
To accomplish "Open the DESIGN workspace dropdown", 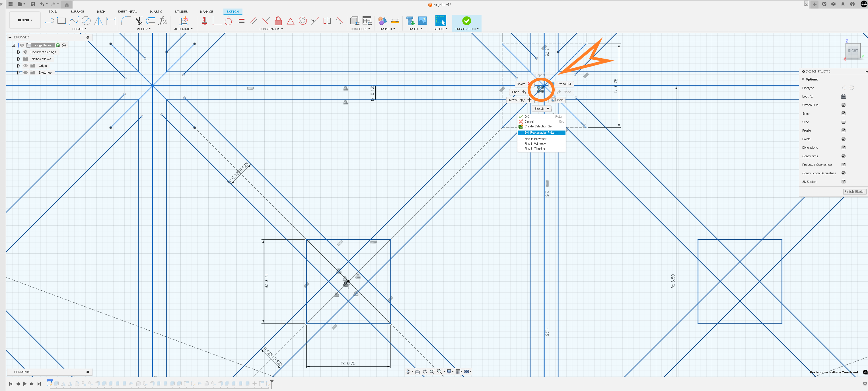I will click(25, 20).
